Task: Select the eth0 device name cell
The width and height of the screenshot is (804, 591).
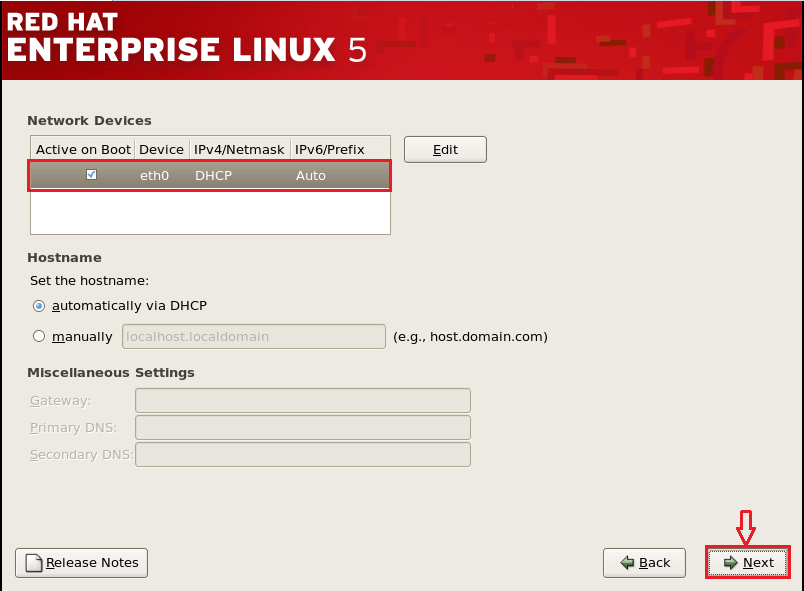Action: click(154, 175)
